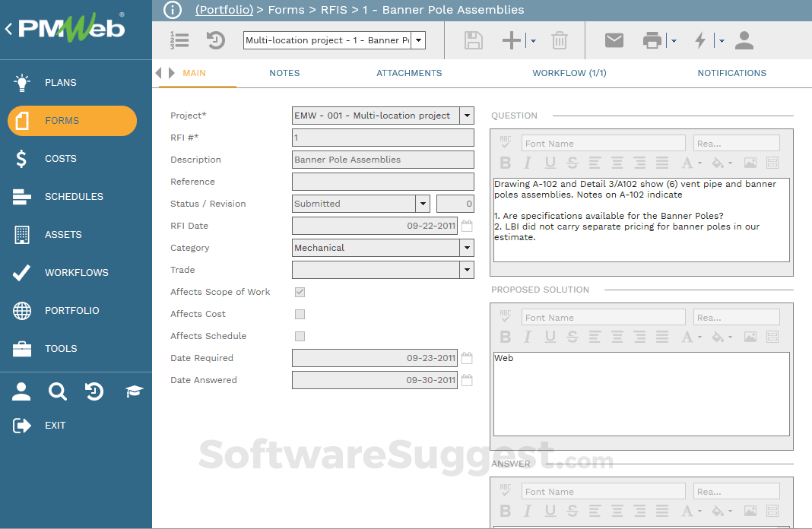Screen dimensions: 812x529
Task: Click the Delete trash can icon
Action: [x=560, y=40]
